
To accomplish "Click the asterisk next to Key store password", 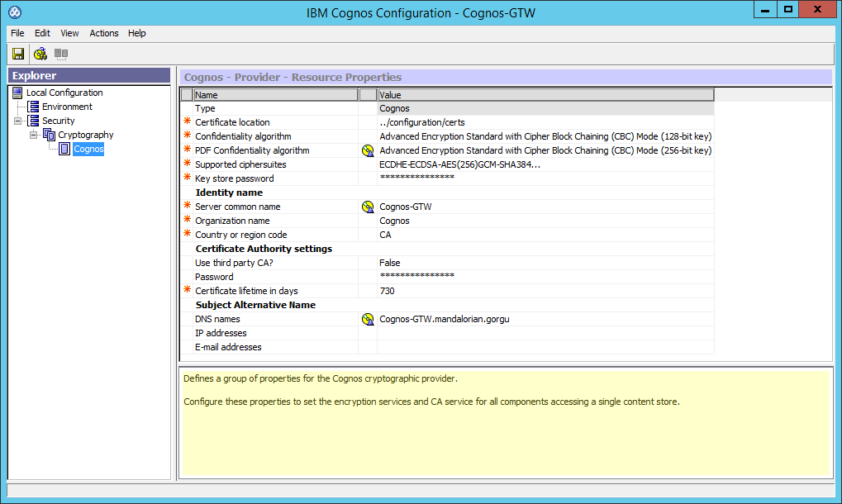I will [x=188, y=177].
